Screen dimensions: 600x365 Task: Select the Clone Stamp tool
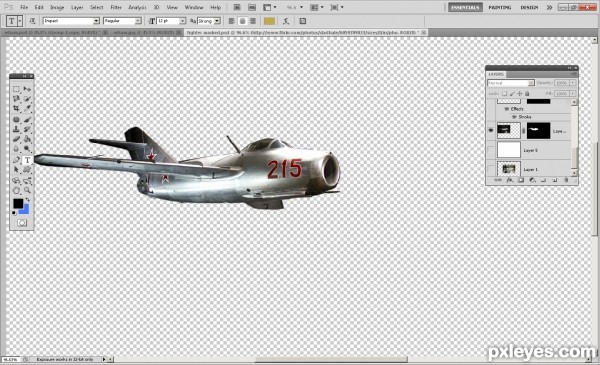coord(16,129)
